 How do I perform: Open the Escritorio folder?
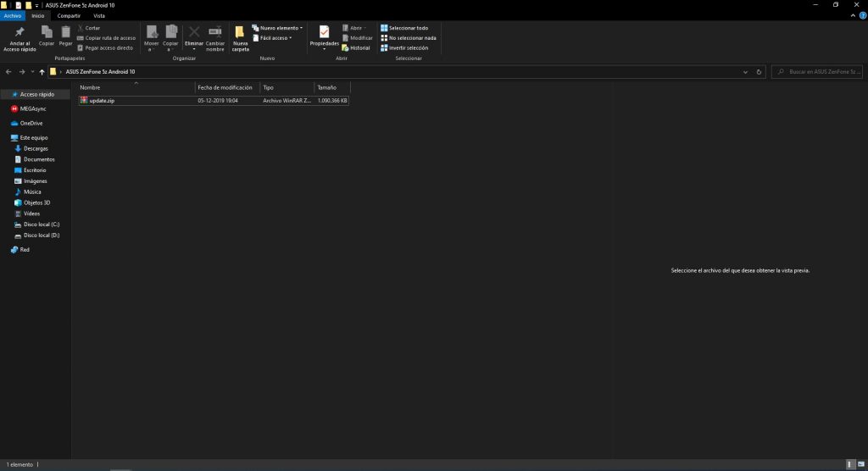pyautogui.click(x=35, y=170)
